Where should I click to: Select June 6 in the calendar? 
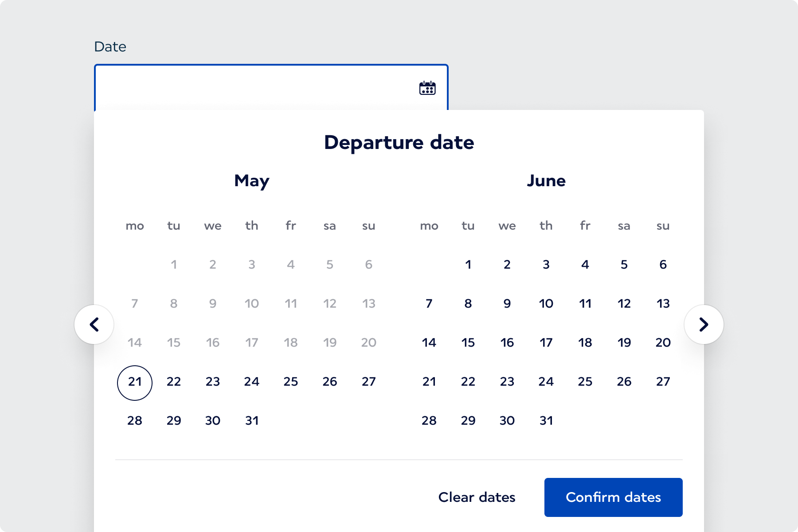click(x=662, y=264)
